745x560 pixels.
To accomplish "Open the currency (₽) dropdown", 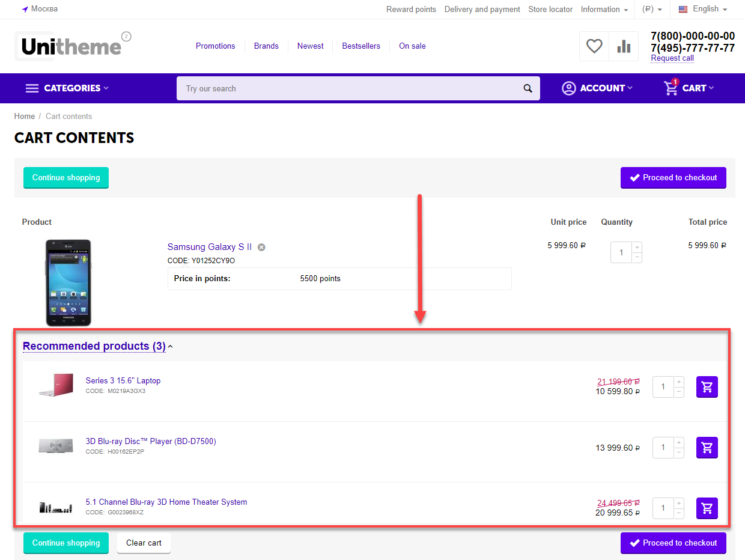I will (x=652, y=10).
